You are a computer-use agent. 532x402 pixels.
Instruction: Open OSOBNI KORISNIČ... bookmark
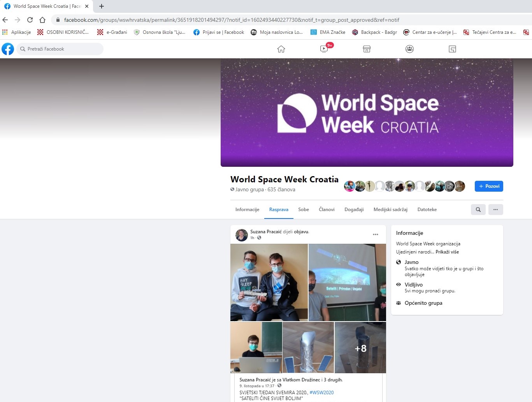coord(63,32)
